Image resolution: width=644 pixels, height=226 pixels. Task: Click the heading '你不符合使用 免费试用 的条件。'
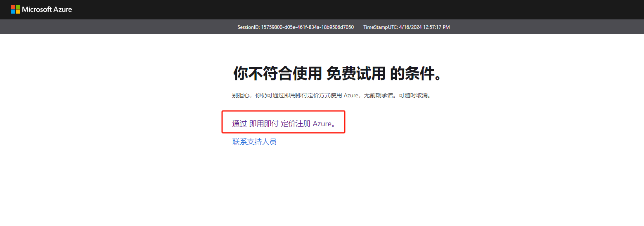point(338,73)
